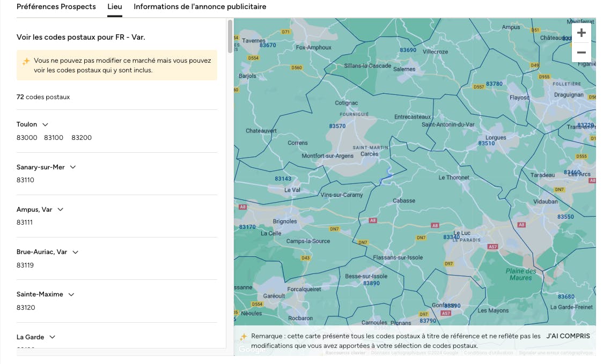Click postal code 83111 under Ampus
The image size is (603, 364).
tap(25, 222)
